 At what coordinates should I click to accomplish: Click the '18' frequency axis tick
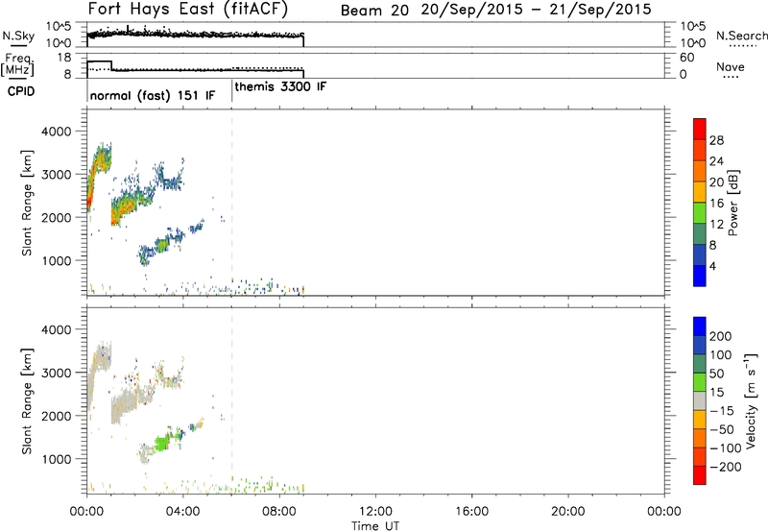64,58
